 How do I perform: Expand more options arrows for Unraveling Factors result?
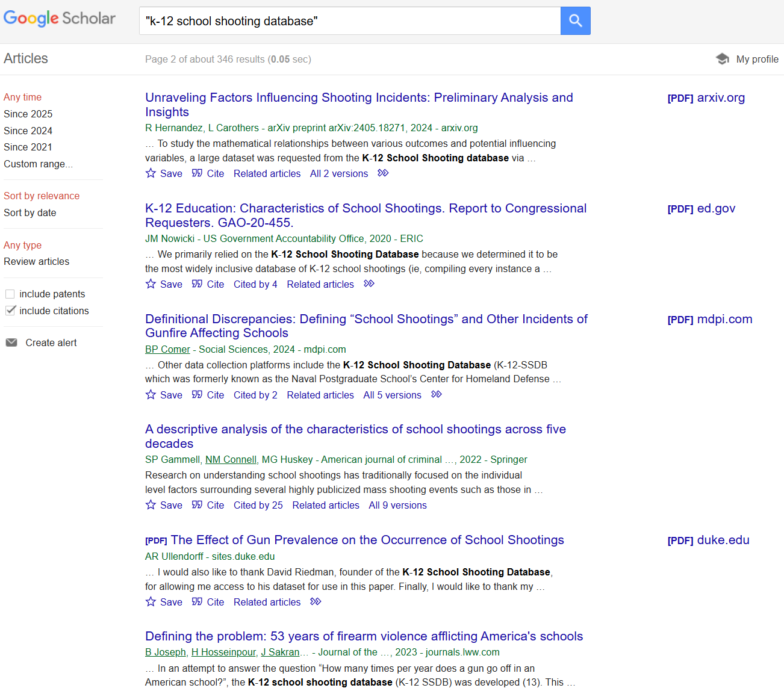pyautogui.click(x=383, y=173)
